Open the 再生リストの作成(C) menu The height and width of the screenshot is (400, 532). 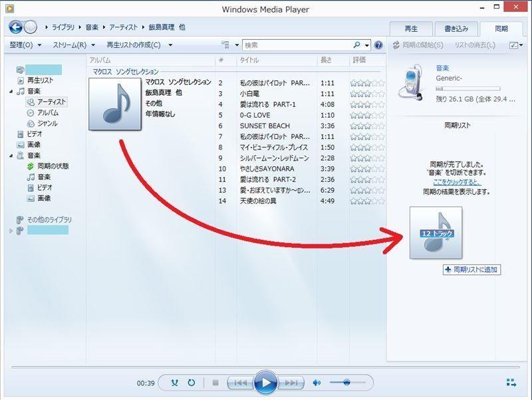(134, 45)
